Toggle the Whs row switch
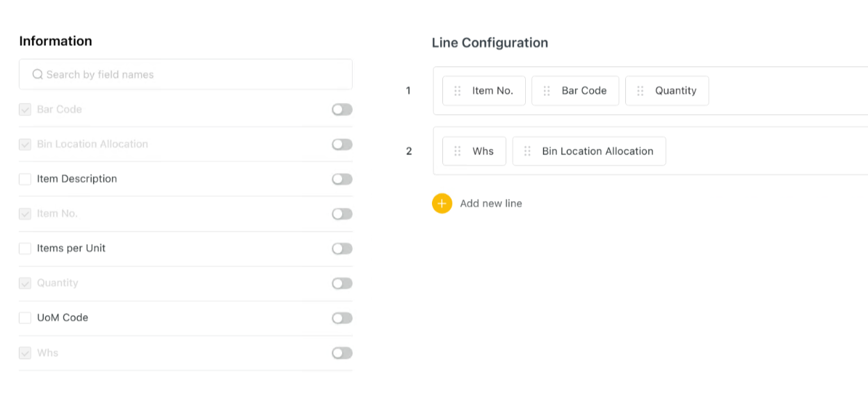The image size is (868, 395). pos(341,353)
